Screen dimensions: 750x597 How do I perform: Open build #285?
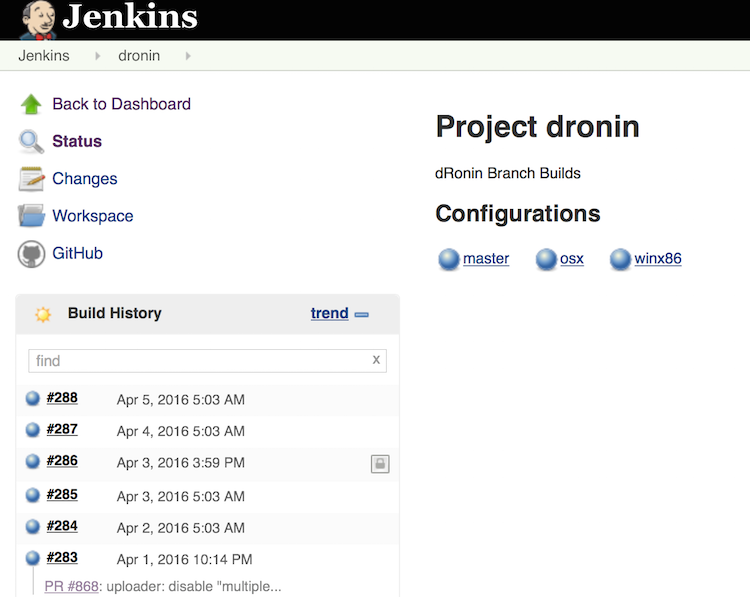click(62, 495)
